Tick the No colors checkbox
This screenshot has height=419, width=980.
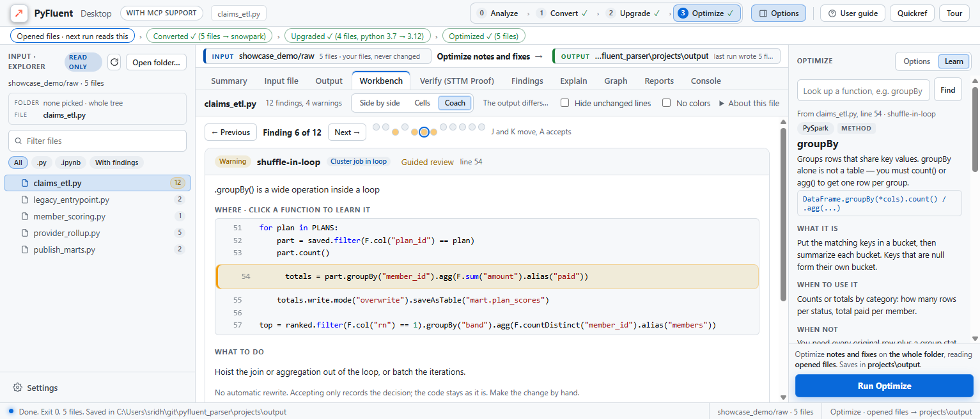point(667,103)
